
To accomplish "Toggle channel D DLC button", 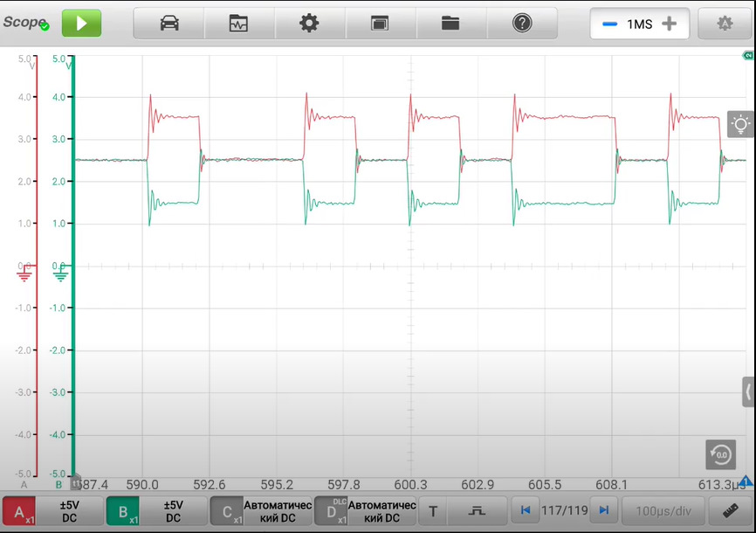I will 331,511.
